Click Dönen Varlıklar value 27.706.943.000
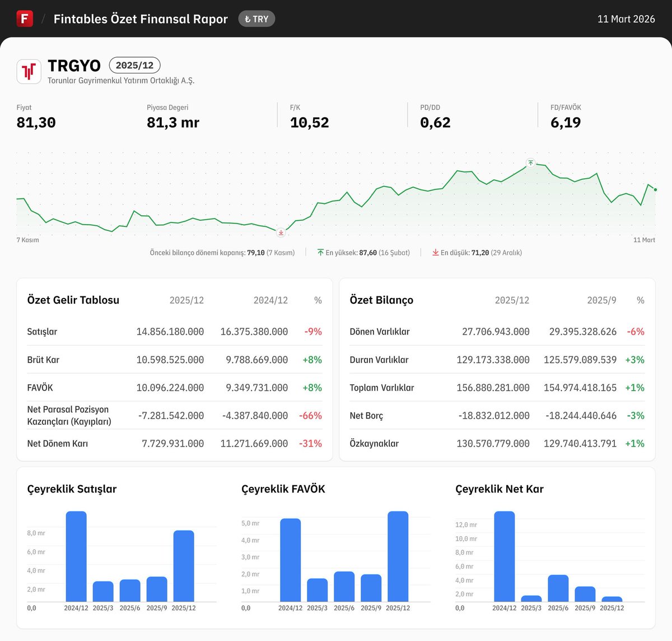The image size is (672, 641). pos(496,332)
